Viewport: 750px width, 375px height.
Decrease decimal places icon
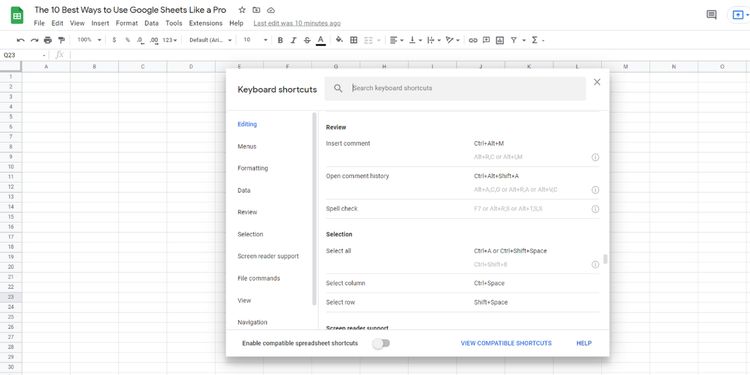140,40
